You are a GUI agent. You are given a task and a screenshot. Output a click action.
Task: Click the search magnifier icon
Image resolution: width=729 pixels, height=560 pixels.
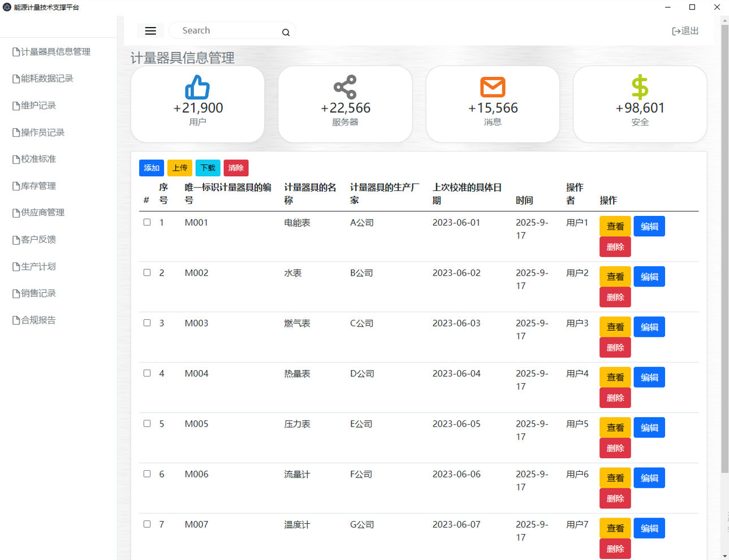pos(286,32)
